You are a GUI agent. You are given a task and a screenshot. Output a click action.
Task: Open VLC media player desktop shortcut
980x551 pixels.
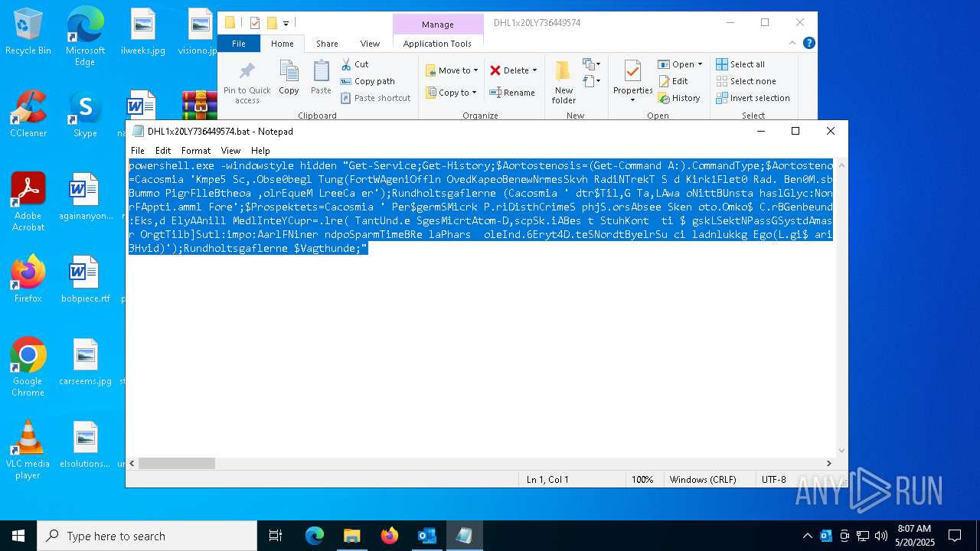click(x=28, y=450)
